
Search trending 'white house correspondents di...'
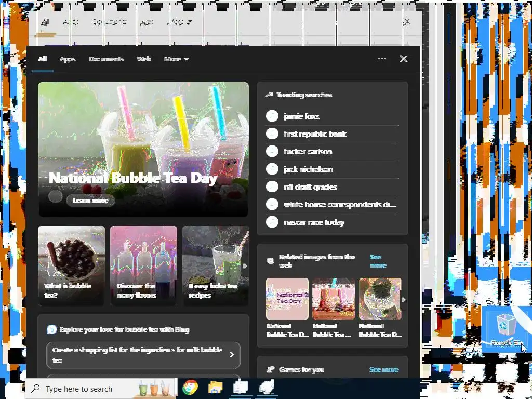(x=332, y=205)
